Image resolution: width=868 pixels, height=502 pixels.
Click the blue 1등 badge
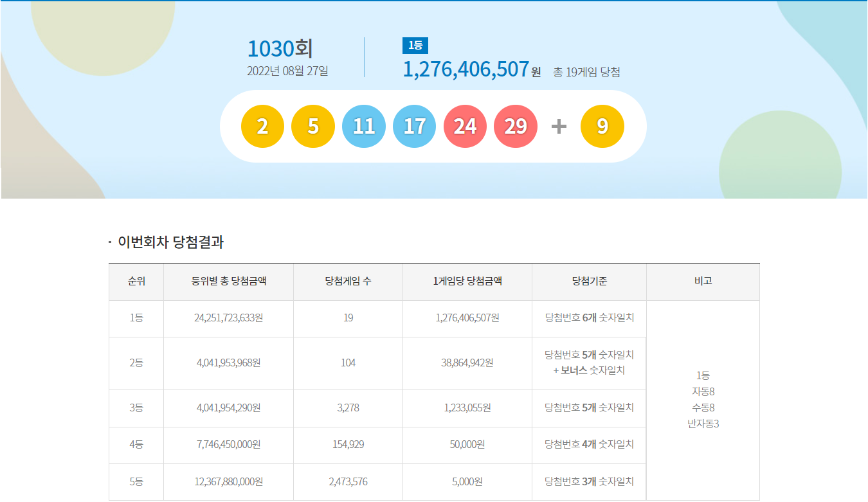pyautogui.click(x=415, y=46)
